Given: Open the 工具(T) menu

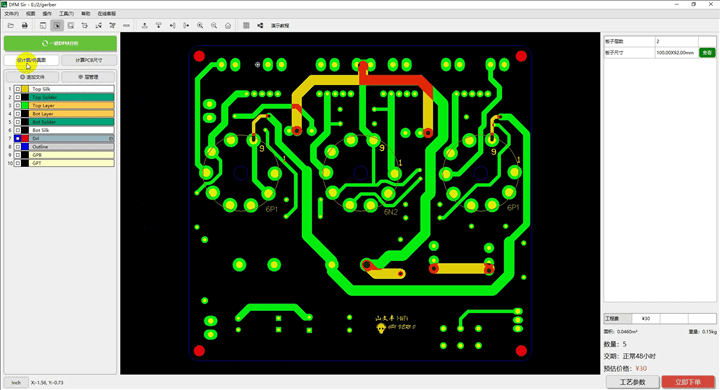Looking at the screenshot, I should point(66,14).
